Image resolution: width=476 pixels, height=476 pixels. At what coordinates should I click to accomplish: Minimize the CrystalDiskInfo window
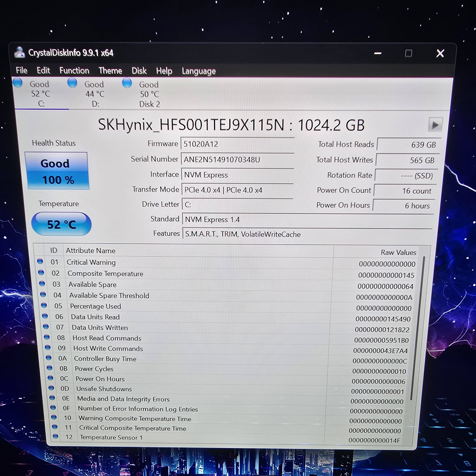[377, 53]
